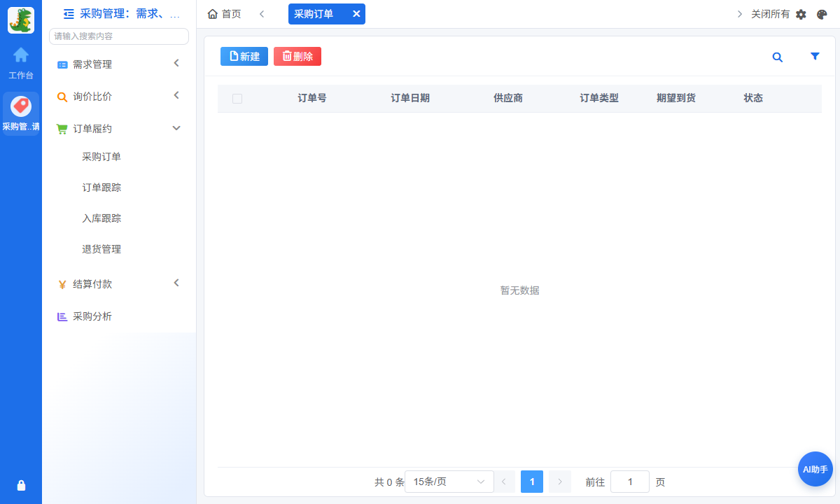
Task: Click the 供应商 column header
Action: (x=508, y=98)
